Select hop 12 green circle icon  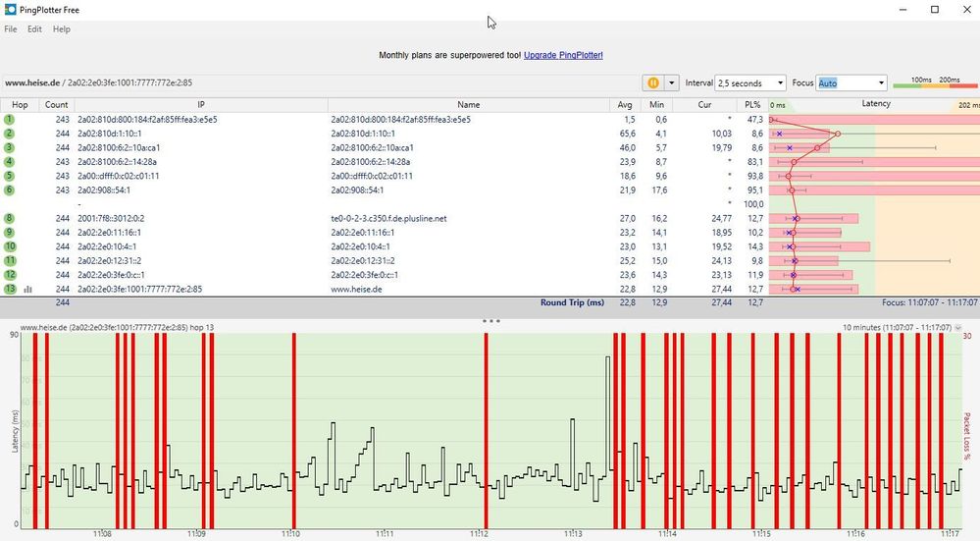10,275
